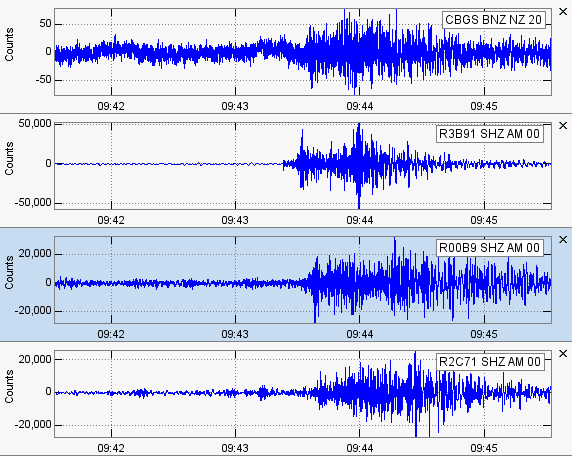
Task: Click the R2C71 SHZ AM 00 channel label
Action: (x=490, y=362)
